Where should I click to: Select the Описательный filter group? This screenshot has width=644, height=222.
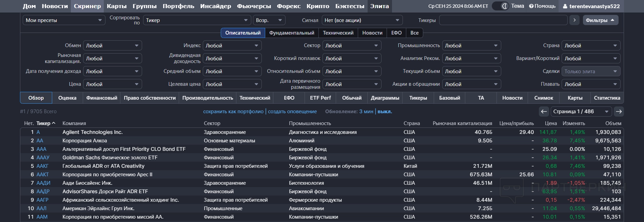pos(243,33)
